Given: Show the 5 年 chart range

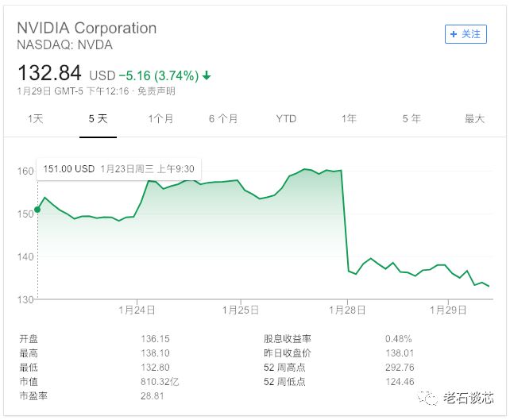Looking at the screenshot, I should coord(411,118).
